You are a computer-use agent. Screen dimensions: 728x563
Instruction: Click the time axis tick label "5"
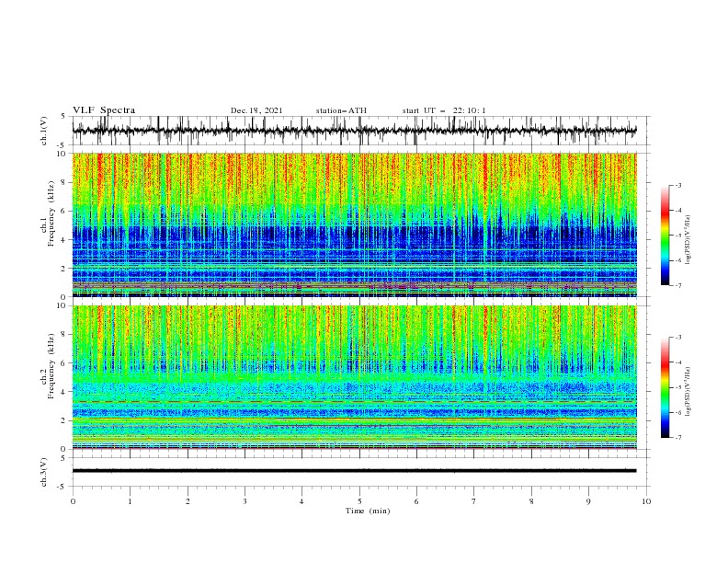[x=359, y=501]
